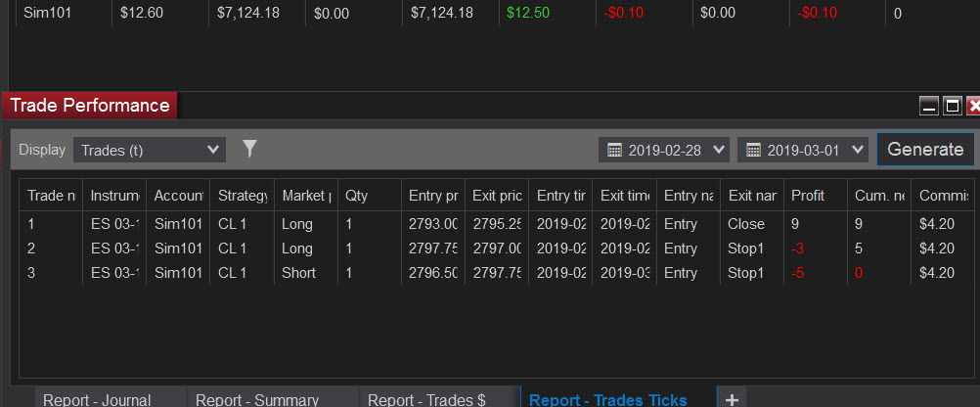Add a new tab with the plus icon
The image size is (980, 407).
pyautogui.click(x=732, y=399)
